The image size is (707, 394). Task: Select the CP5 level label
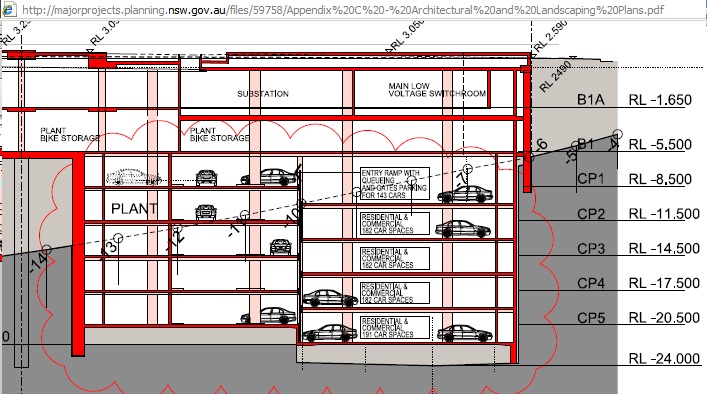click(591, 318)
